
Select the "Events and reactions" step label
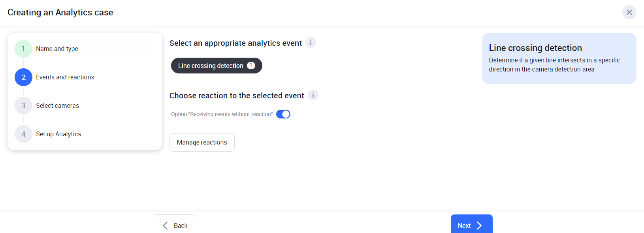tap(65, 77)
